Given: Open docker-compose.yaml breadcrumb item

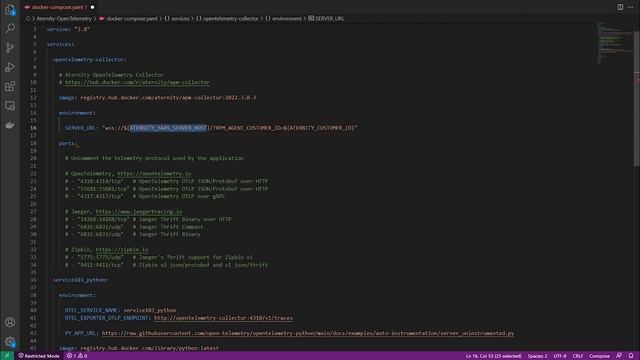Looking at the screenshot, I should (128, 19).
